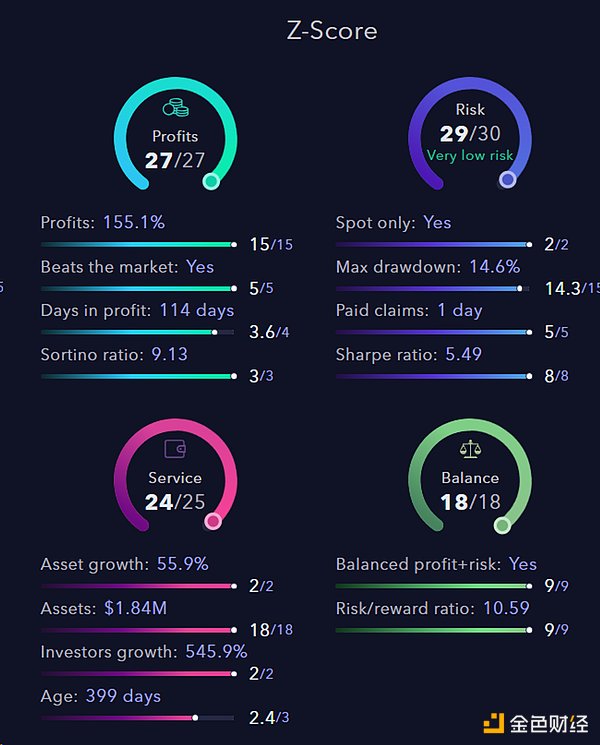Image resolution: width=600 pixels, height=745 pixels.
Task: Click the Risk gauge end knob
Action: (508, 180)
